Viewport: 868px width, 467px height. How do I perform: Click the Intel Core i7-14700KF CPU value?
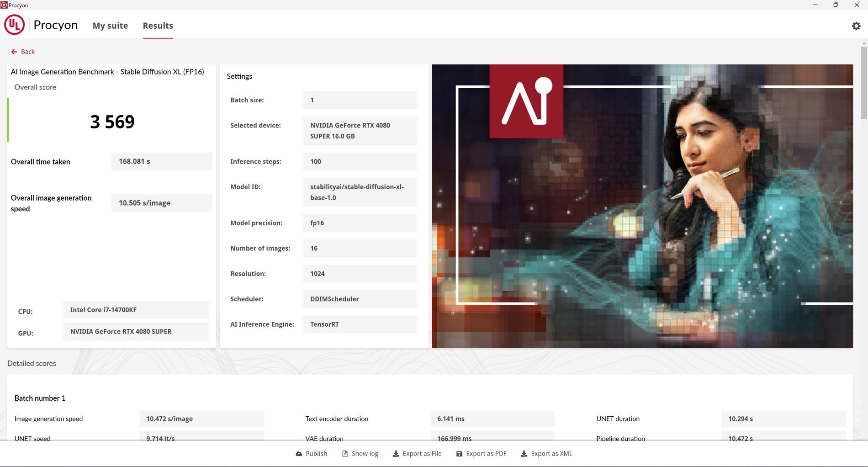[136, 310]
